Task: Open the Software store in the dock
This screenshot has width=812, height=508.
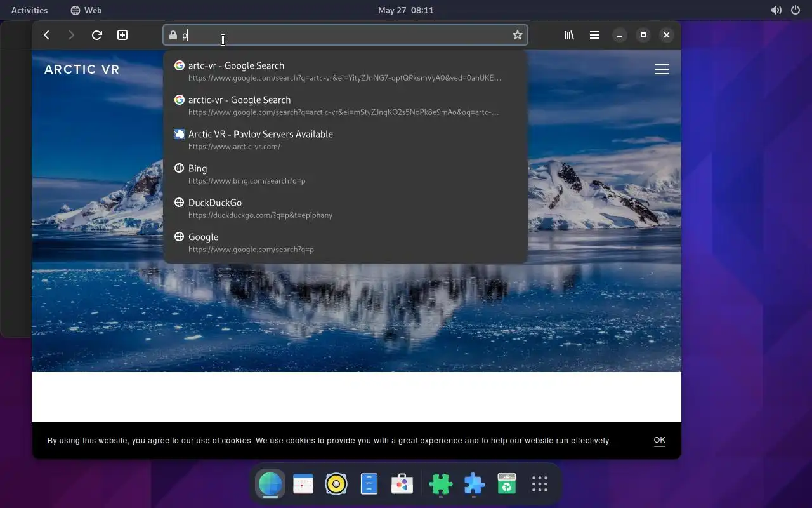Action: tap(402, 485)
